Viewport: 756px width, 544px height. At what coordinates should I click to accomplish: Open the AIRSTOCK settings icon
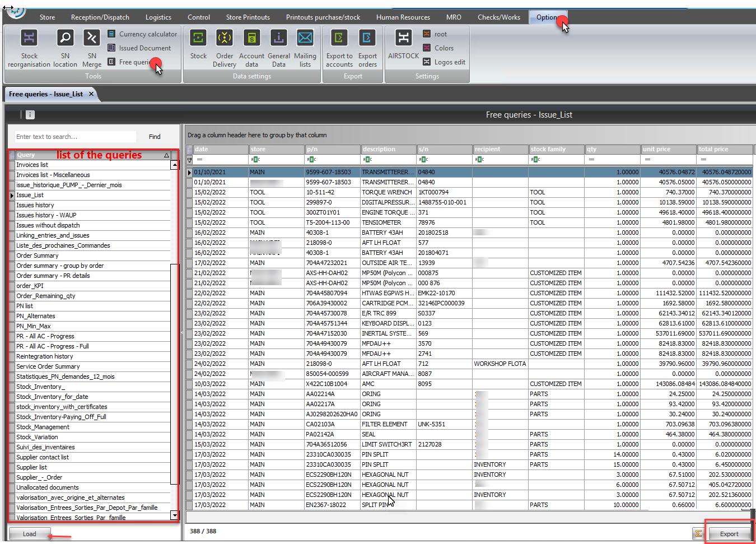pos(403,38)
